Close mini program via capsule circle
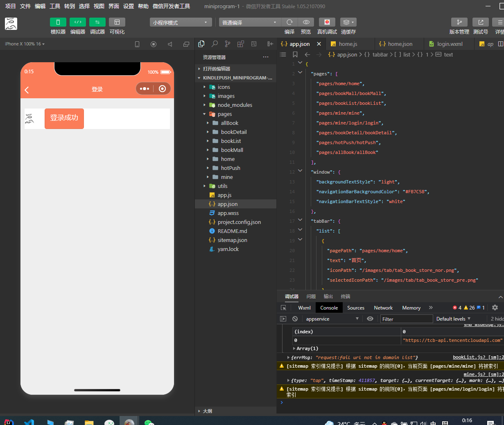Image resolution: width=504 pixels, height=425 pixels. [x=162, y=88]
